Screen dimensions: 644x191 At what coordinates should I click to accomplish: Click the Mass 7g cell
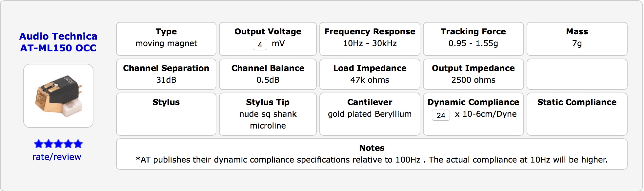pyautogui.click(x=577, y=39)
